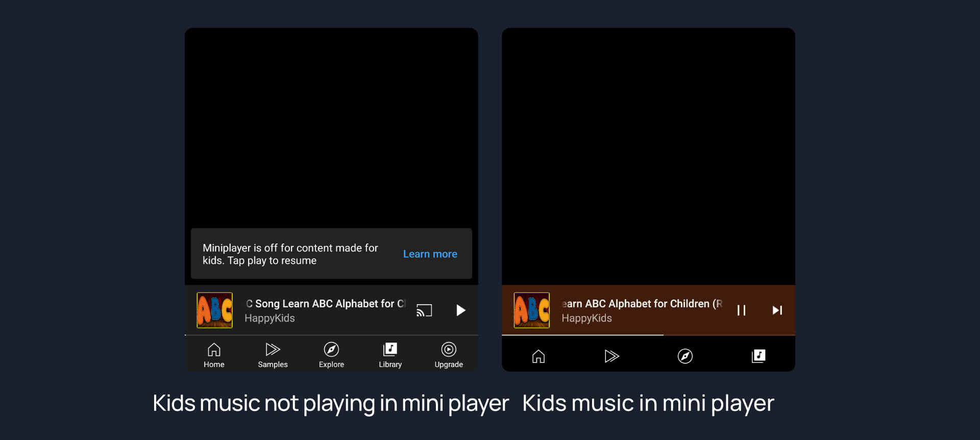The image size is (980, 440).
Task: Open the Learn more link
Action: point(430,254)
